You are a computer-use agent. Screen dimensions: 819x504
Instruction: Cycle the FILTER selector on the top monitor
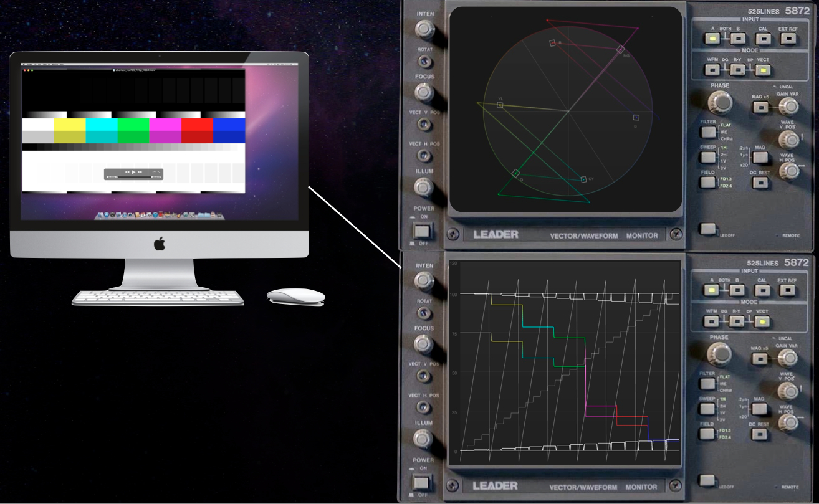707,131
